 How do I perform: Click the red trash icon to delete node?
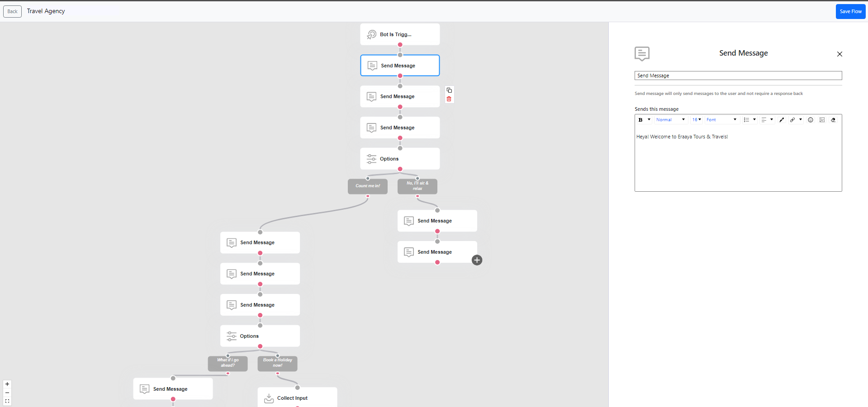click(449, 99)
